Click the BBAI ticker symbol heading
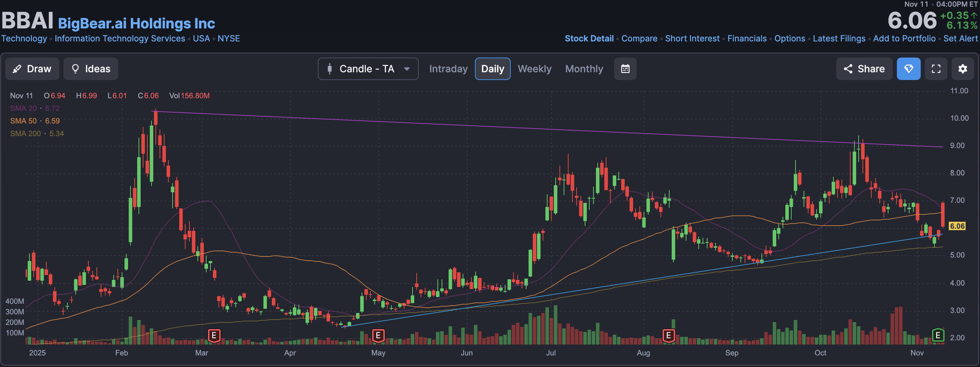The image size is (980, 367). click(x=27, y=21)
